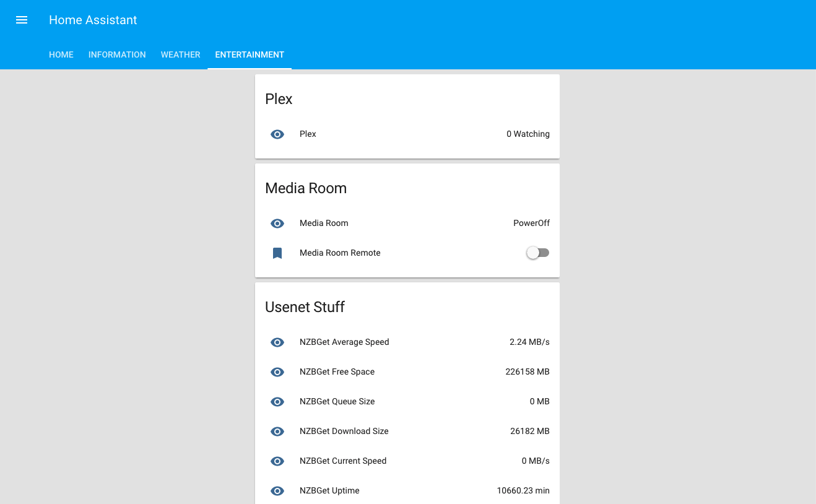The image size is (816, 504).
Task: Switch to the HOME tab
Action: [61, 54]
